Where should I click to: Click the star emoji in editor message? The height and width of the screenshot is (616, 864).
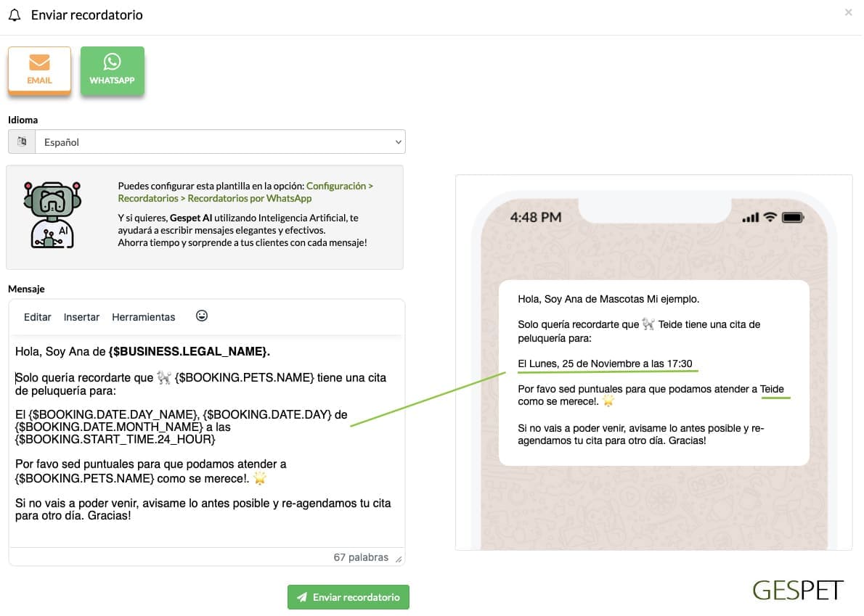tap(259, 478)
